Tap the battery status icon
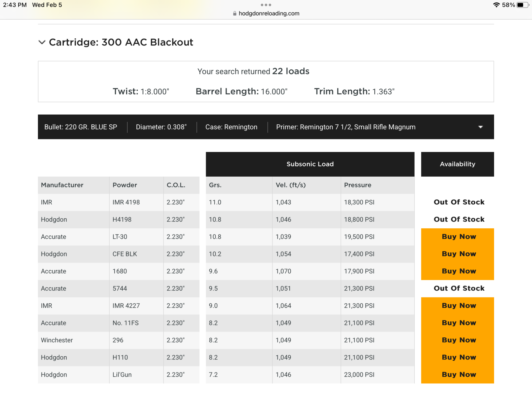 [522, 5]
